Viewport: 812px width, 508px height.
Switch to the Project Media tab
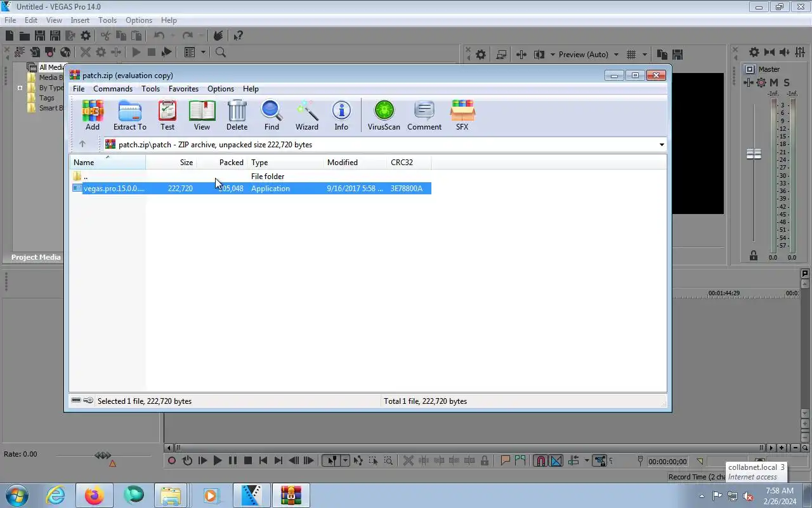(x=36, y=257)
